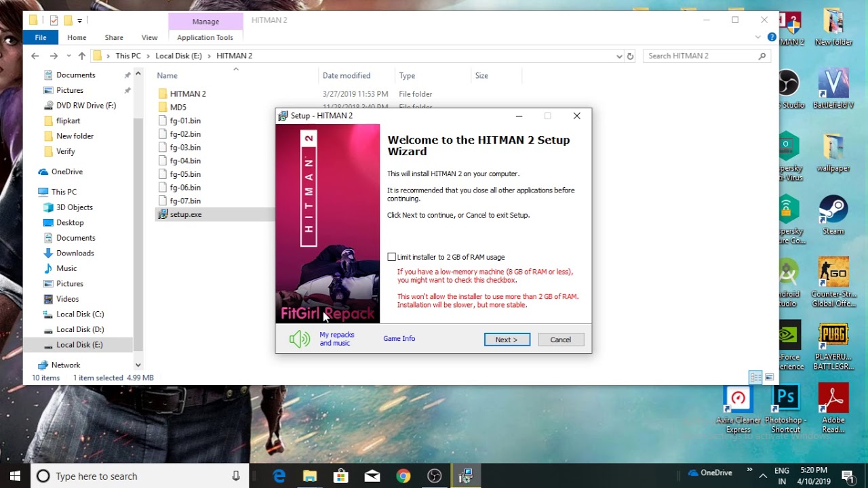
Task: Open Network in navigation pane
Action: [x=65, y=365]
